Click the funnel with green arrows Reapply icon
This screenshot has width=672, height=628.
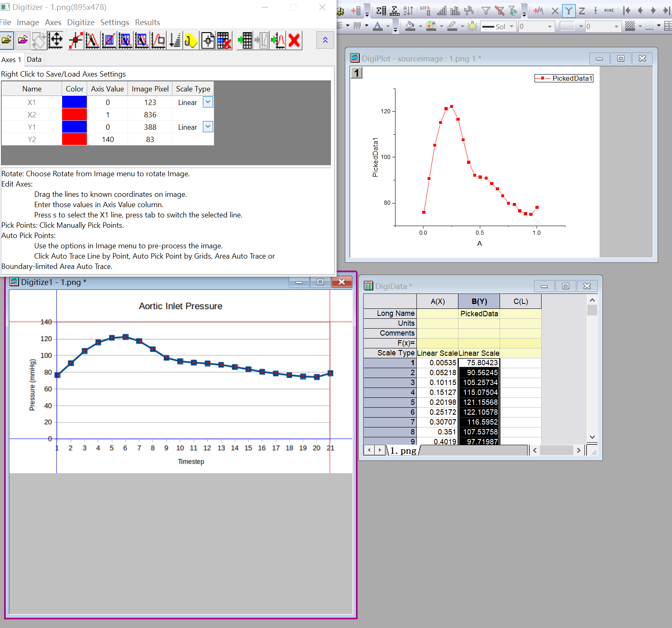click(x=513, y=11)
